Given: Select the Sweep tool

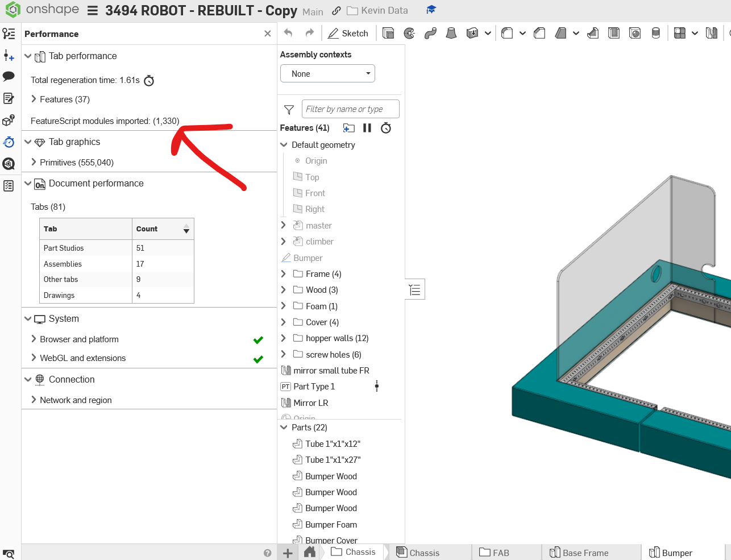Looking at the screenshot, I should click(x=430, y=34).
